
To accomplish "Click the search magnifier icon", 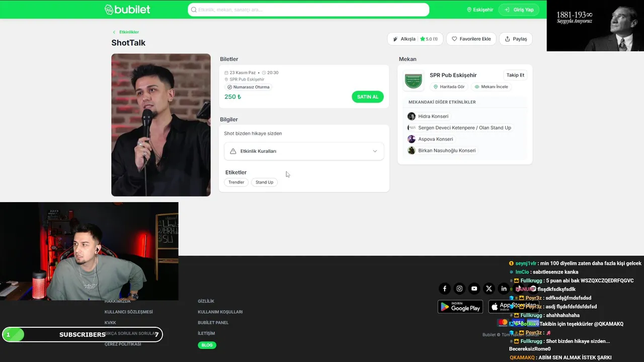I will (x=194, y=10).
